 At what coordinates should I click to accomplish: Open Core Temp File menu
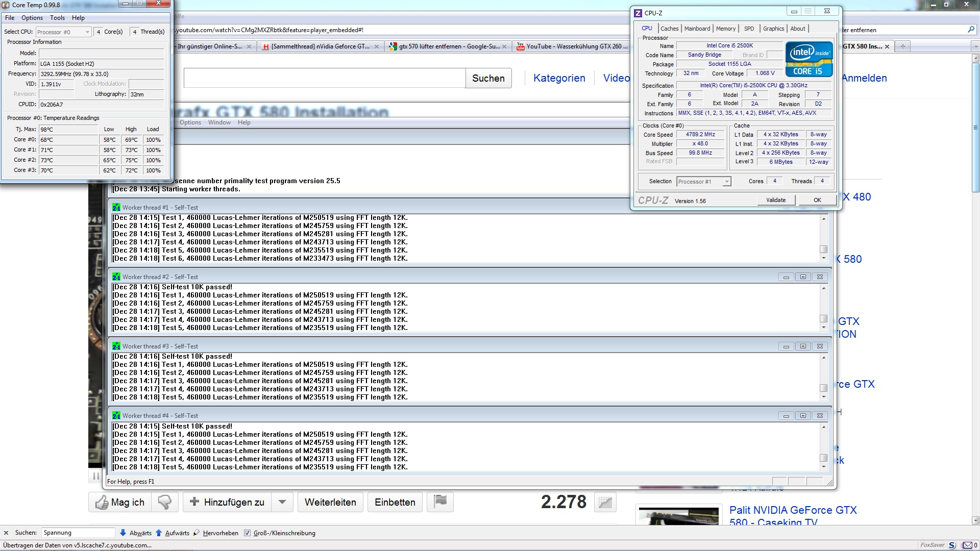click(x=10, y=18)
